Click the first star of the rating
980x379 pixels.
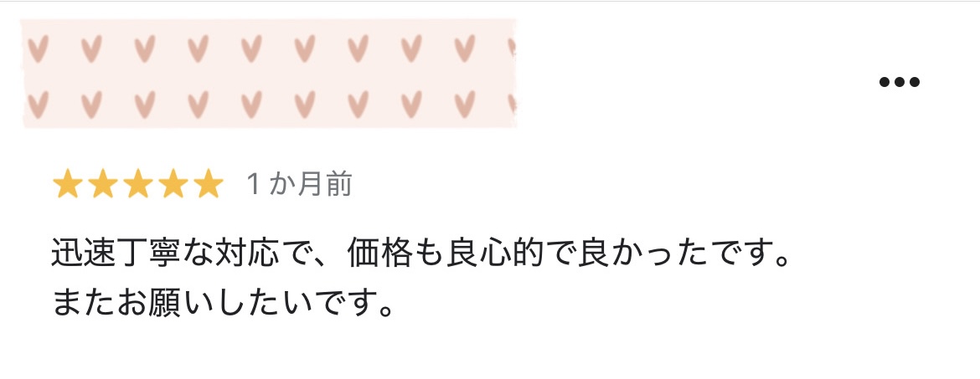(x=68, y=184)
